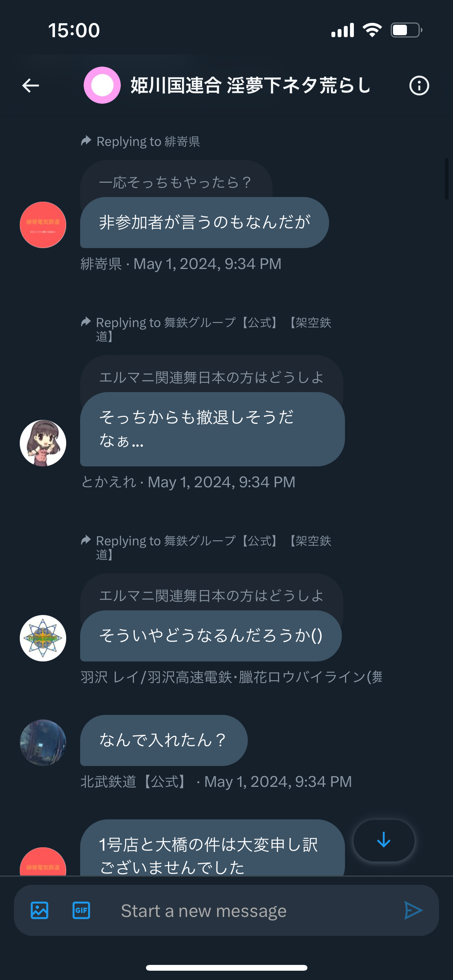This screenshot has height=980, width=453.
Task: Select the message bubble なんで入れたん？
Action: [x=164, y=740]
